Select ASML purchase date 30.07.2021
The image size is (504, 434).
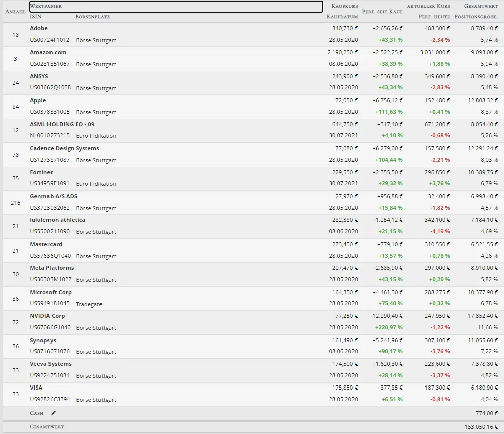(343, 135)
